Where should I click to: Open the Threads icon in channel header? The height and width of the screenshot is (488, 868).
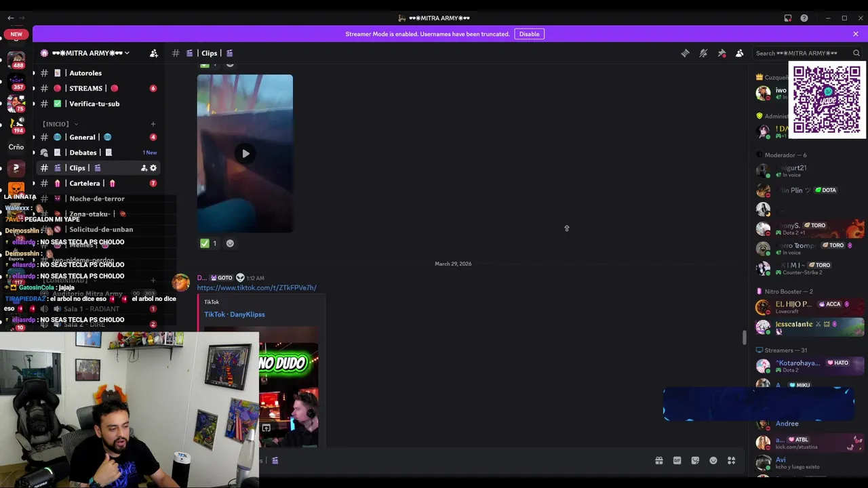[685, 53]
